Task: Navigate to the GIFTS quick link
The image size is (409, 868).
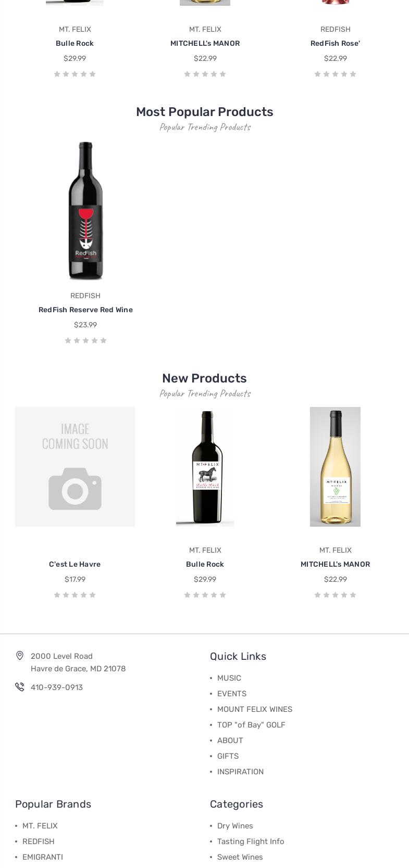Action: coord(228,756)
